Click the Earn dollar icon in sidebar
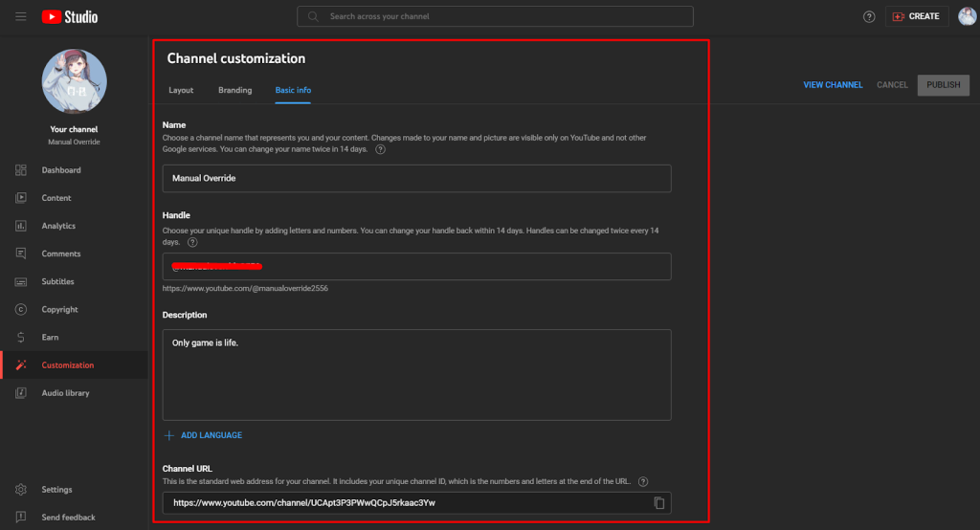 pyautogui.click(x=21, y=337)
